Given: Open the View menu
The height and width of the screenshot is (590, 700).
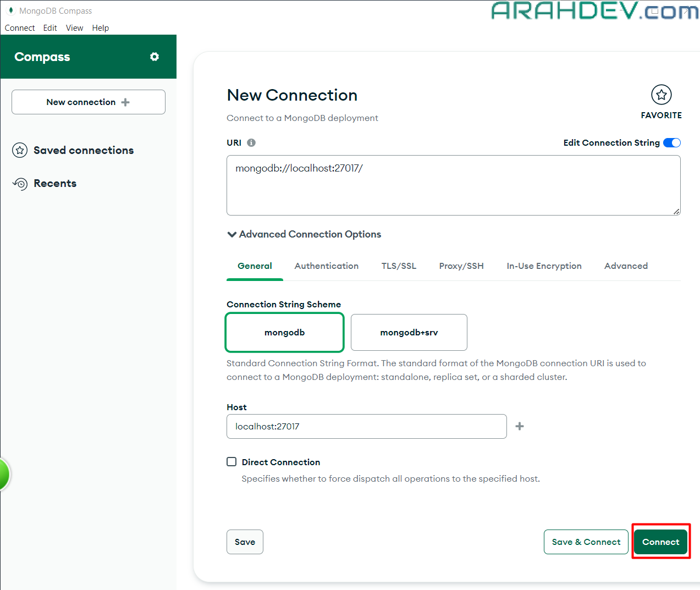Looking at the screenshot, I should [x=74, y=28].
